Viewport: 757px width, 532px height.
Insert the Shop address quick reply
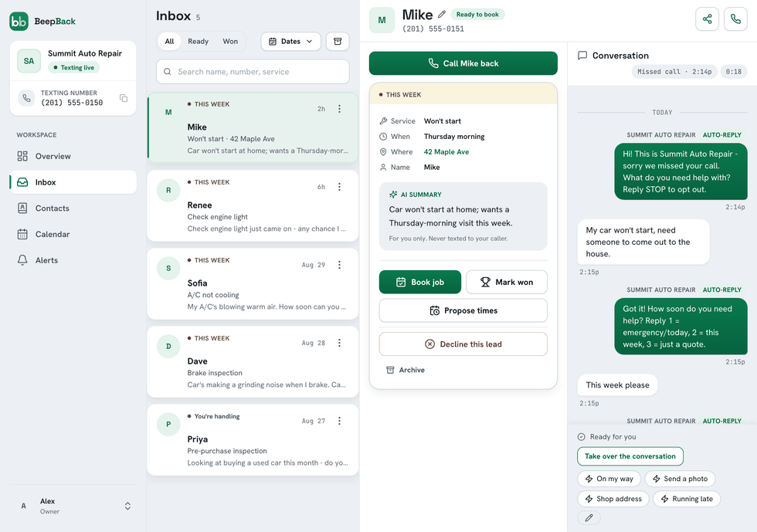click(613, 499)
